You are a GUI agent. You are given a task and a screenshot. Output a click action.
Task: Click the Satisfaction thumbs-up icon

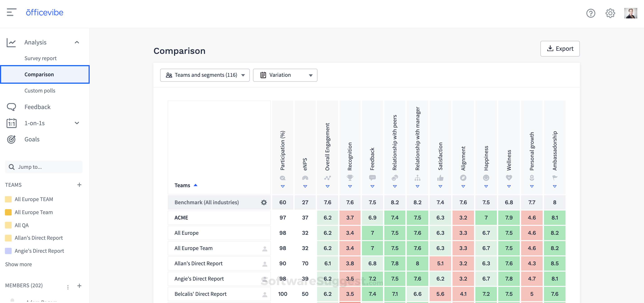440,178
